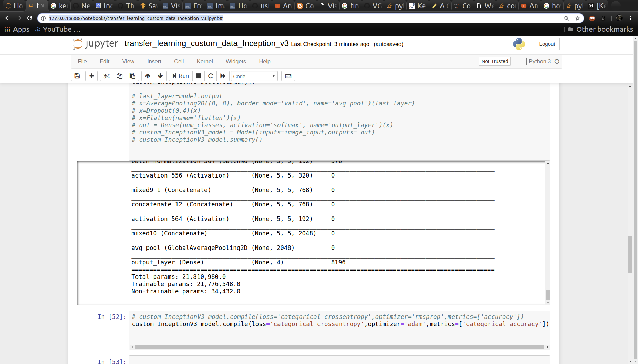Open the Widgets menu

[x=236, y=61]
